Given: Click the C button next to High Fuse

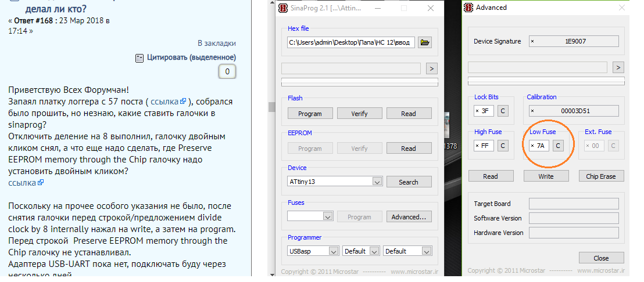Looking at the screenshot, I should point(502,146).
